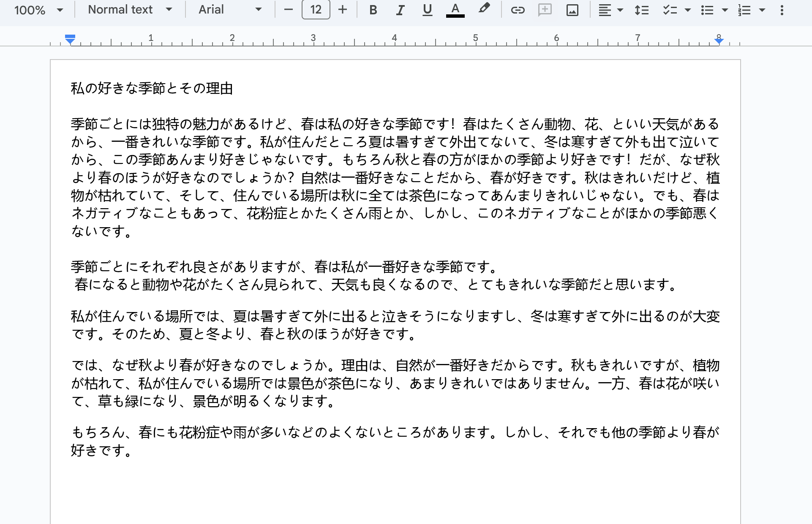Open the Arial font dropdown
Image resolution: width=812 pixels, height=524 pixels.
point(230,10)
